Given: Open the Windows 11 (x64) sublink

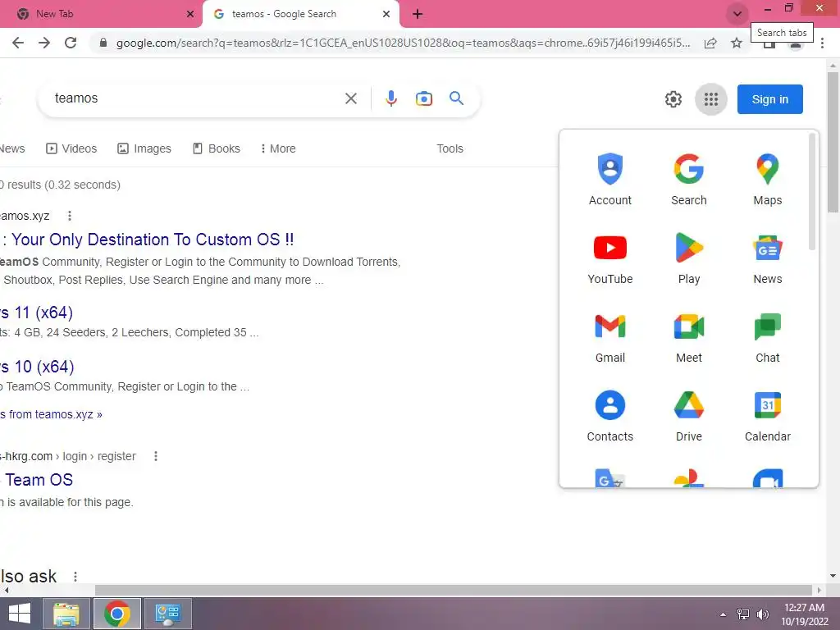Looking at the screenshot, I should (36, 313).
